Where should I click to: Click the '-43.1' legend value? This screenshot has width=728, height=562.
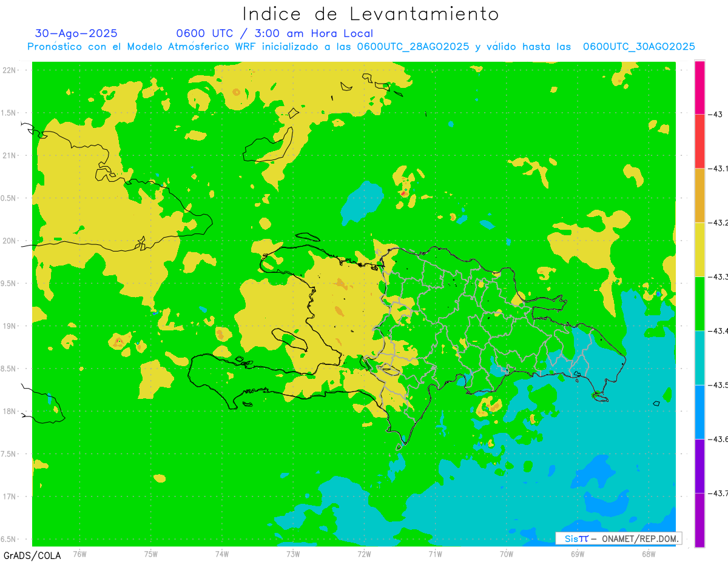point(718,169)
